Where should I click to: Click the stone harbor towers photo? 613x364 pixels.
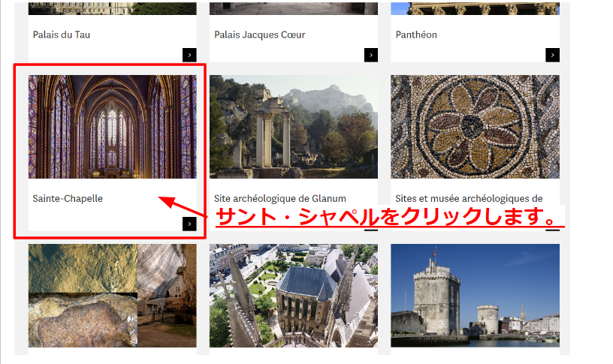475,295
